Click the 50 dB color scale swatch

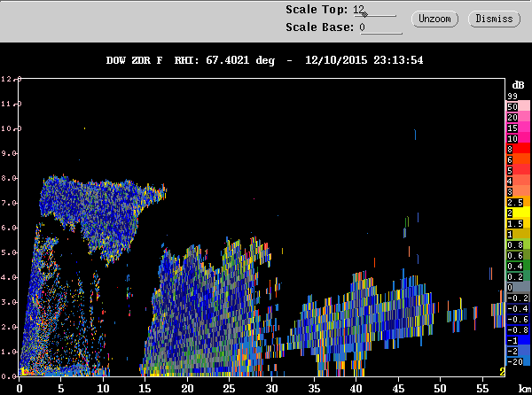coord(518,106)
